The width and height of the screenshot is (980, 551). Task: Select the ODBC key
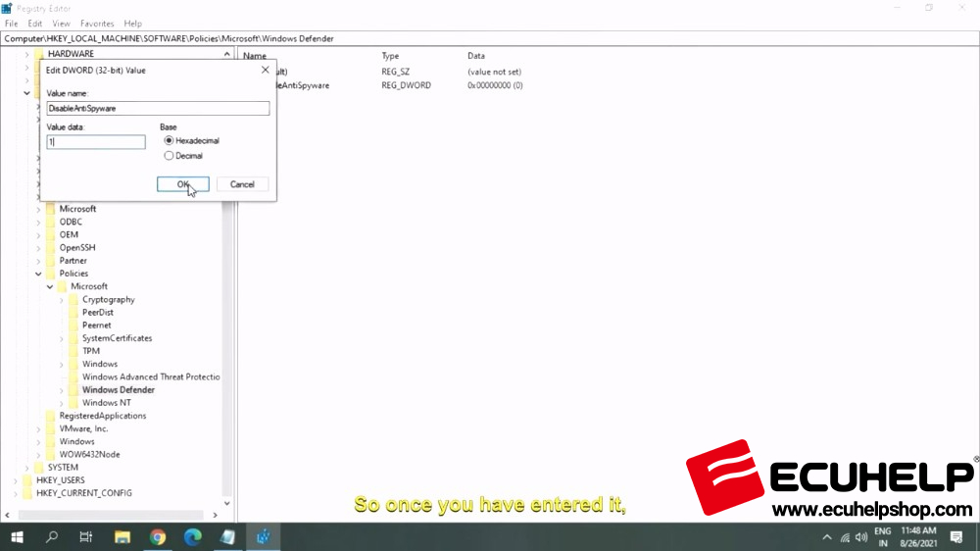(71, 222)
